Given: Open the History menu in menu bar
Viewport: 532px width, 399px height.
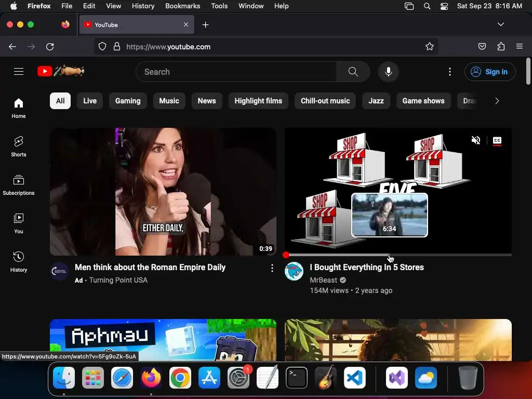Looking at the screenshot, I should [x=143, y=6].
